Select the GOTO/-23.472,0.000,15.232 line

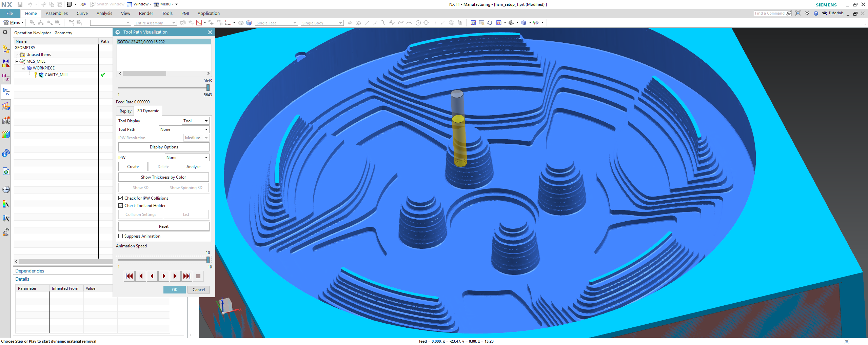[x=164, y=42]
